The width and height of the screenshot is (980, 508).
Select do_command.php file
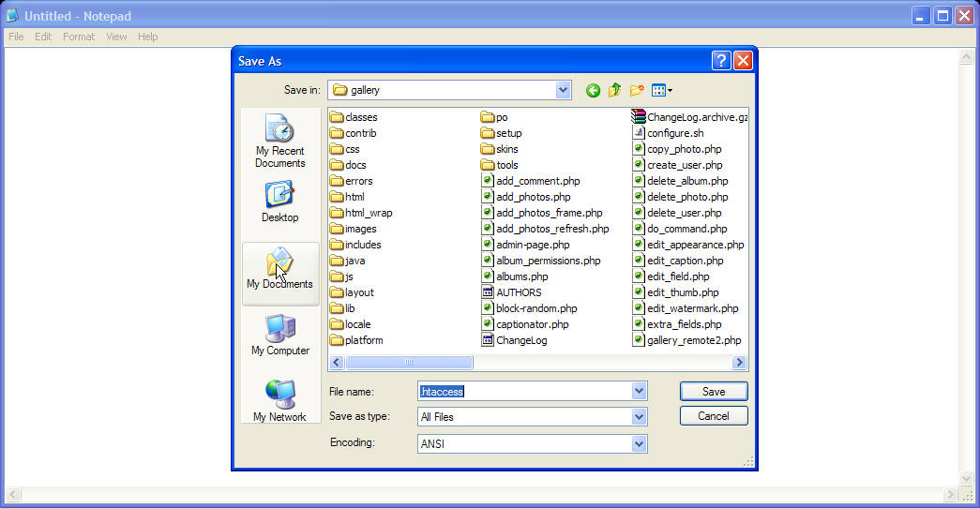680,229
